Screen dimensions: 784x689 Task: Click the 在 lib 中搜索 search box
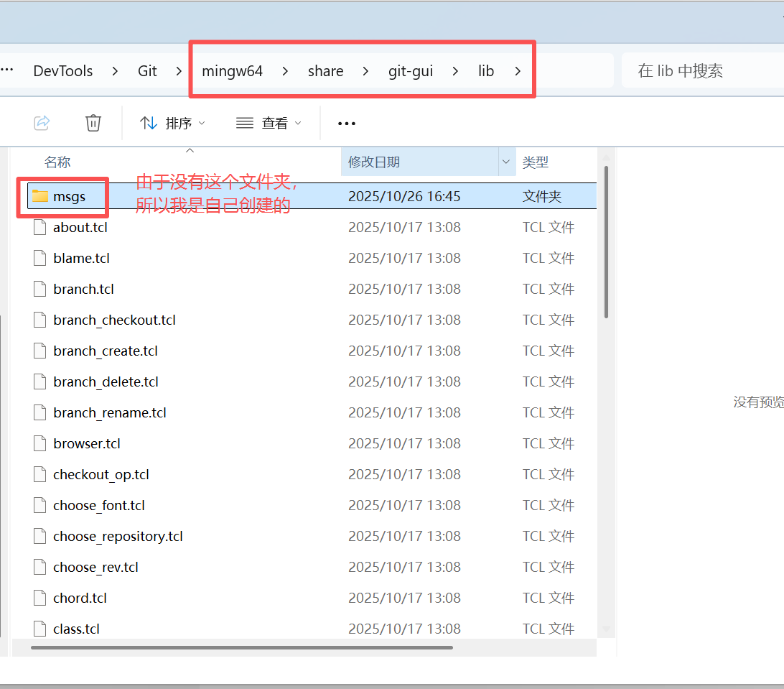[x=702, y=70]
